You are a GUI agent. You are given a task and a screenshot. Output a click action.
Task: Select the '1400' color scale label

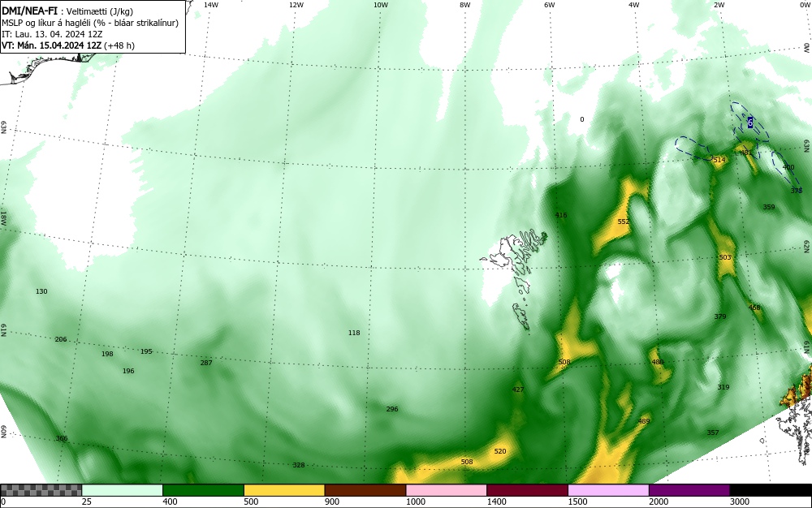496,502
